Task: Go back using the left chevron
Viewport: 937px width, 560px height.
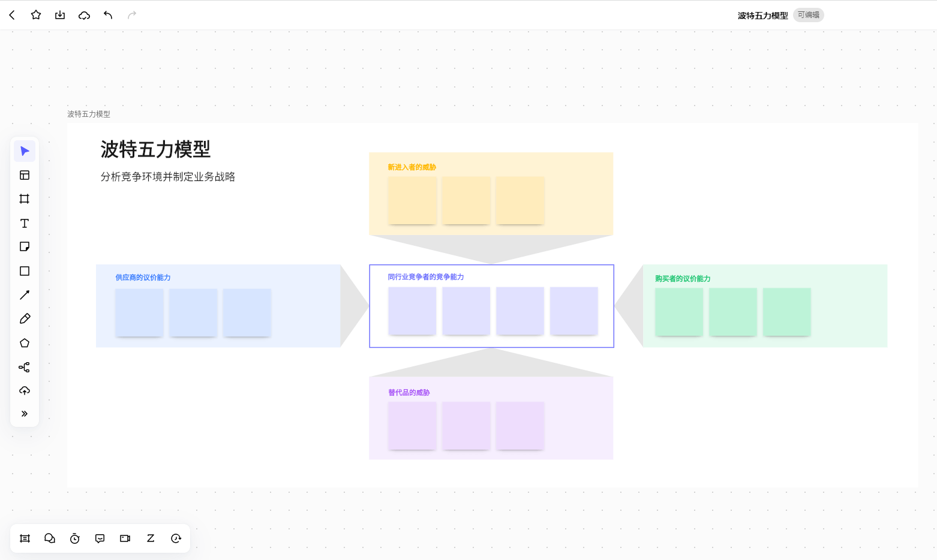Action: click(12, 15)
